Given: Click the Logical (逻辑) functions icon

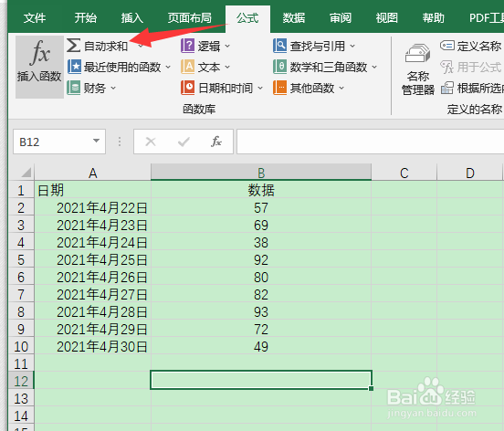Looking at the screenshot, I should click(x=188, y=46).
